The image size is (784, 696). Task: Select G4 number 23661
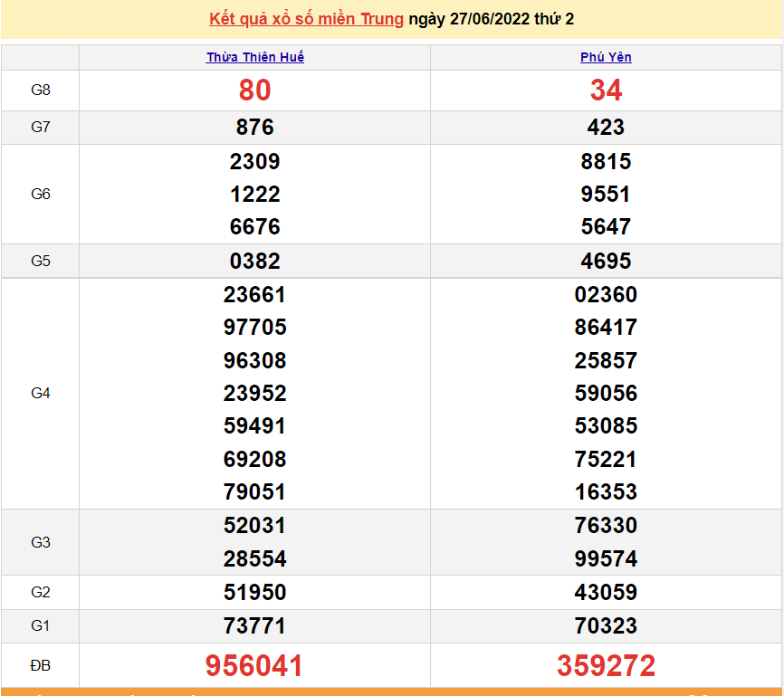coord(255,294)
